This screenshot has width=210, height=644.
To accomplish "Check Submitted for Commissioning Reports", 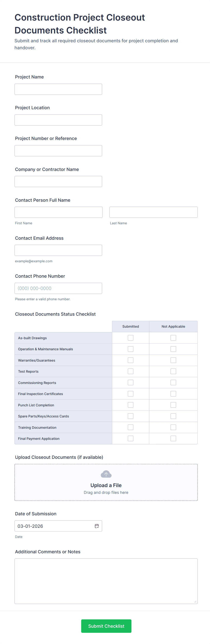I will [x=130, y=383].
